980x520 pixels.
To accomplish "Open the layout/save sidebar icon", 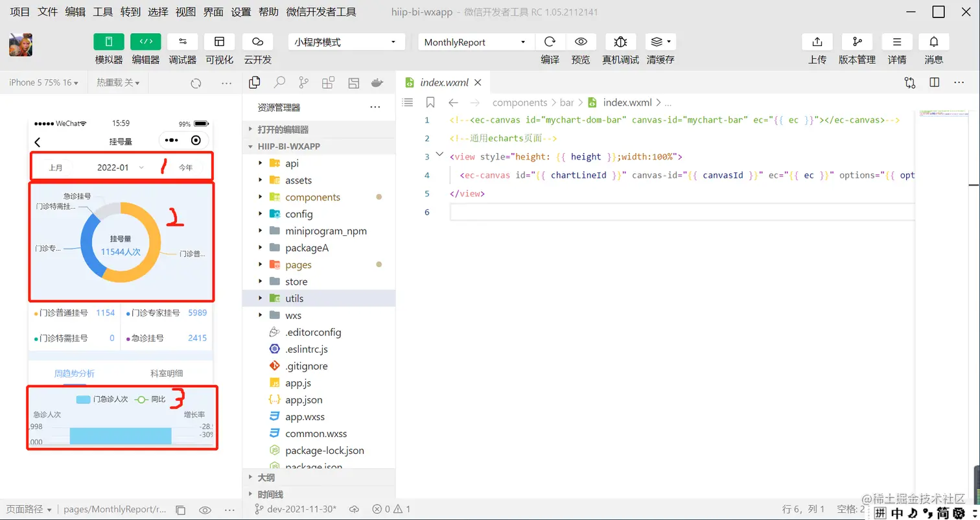I will 353,82.
